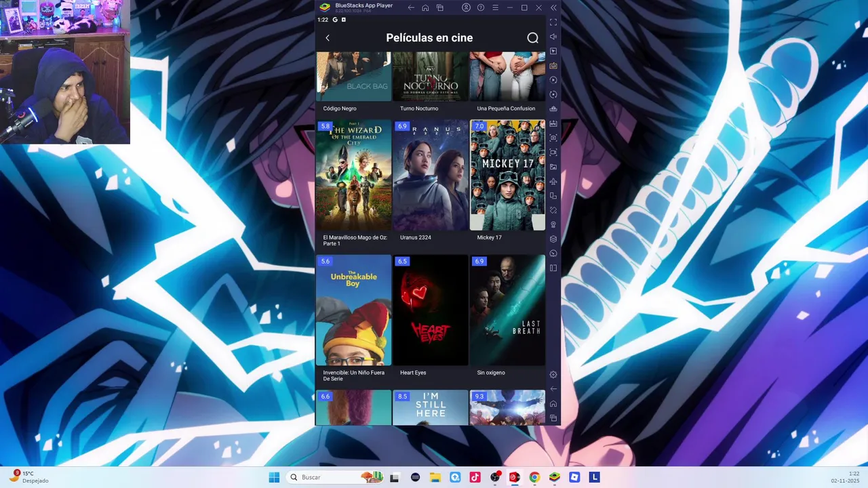The width and height of the screenshot is (868, 488).
Task: Click the Windows taskbar Buscar search box
Action: tap(336, 477)
